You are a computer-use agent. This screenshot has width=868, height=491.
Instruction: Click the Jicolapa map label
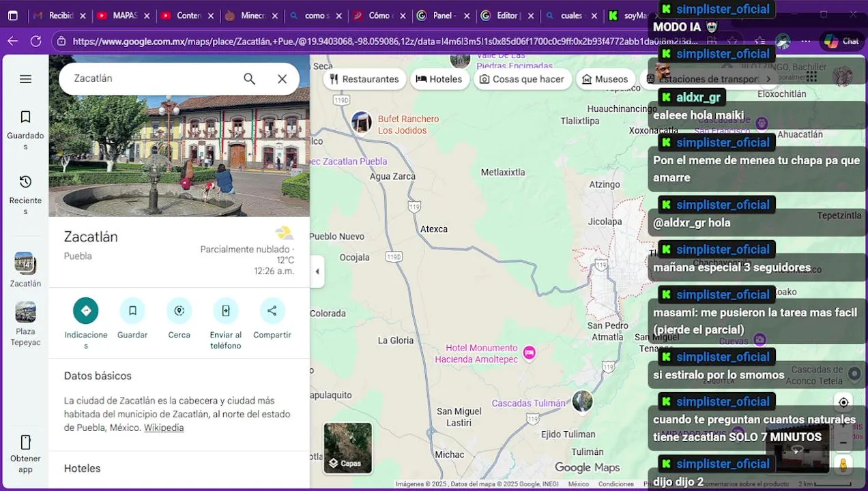click(605, 222)
